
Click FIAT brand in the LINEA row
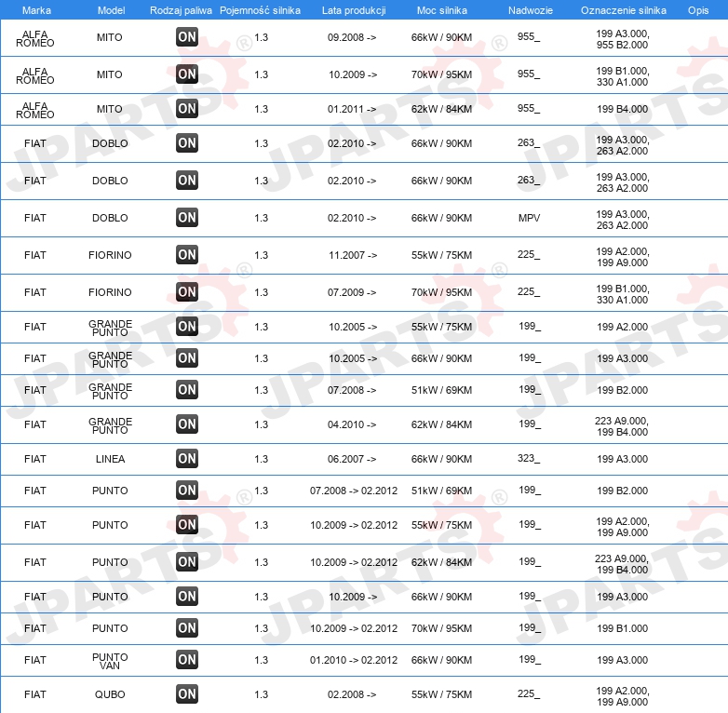(35, 459)
